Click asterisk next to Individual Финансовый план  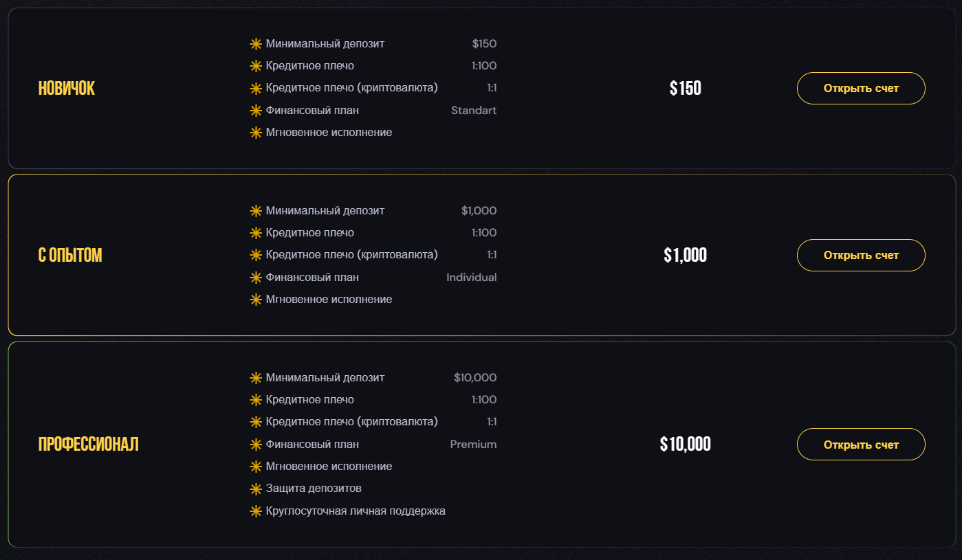pyautogui.click(x=256, y=278)
